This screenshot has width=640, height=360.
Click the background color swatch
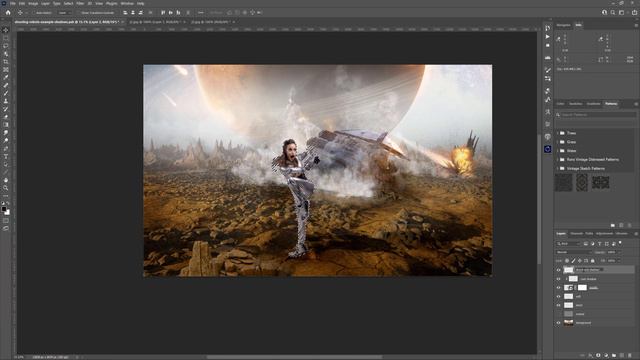click(7, 212)
